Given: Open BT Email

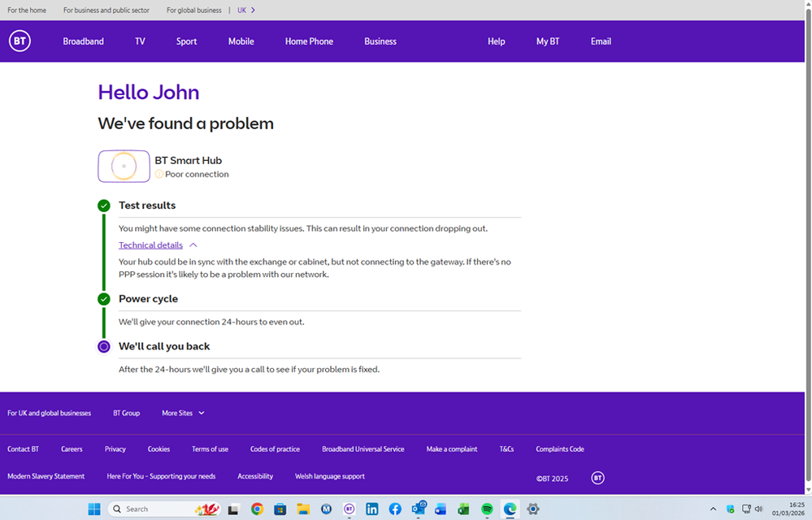Looking at the screenshot, I should click(x=601, y=41).
